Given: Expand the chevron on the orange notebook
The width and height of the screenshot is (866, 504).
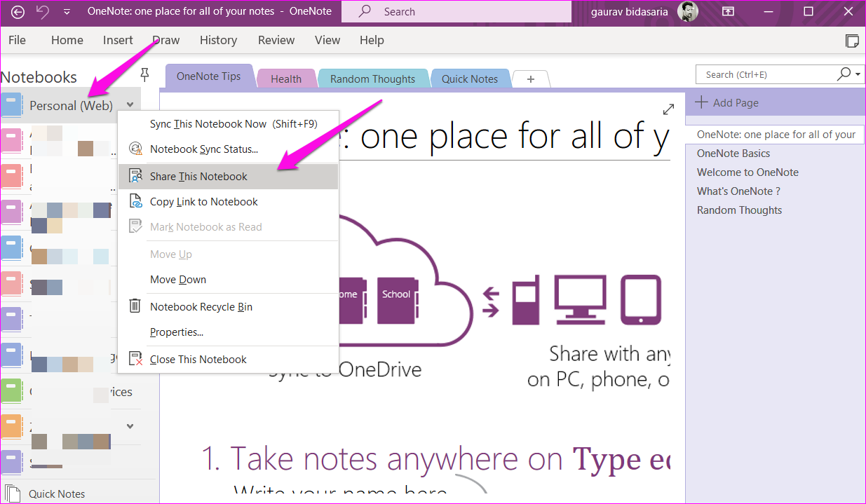Looking at the screenshot, I should (130, 426).
